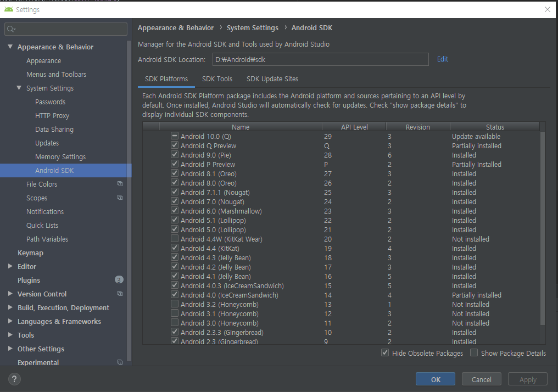
Task: Open the Data Sharing settings page
Action: [54, 130]
